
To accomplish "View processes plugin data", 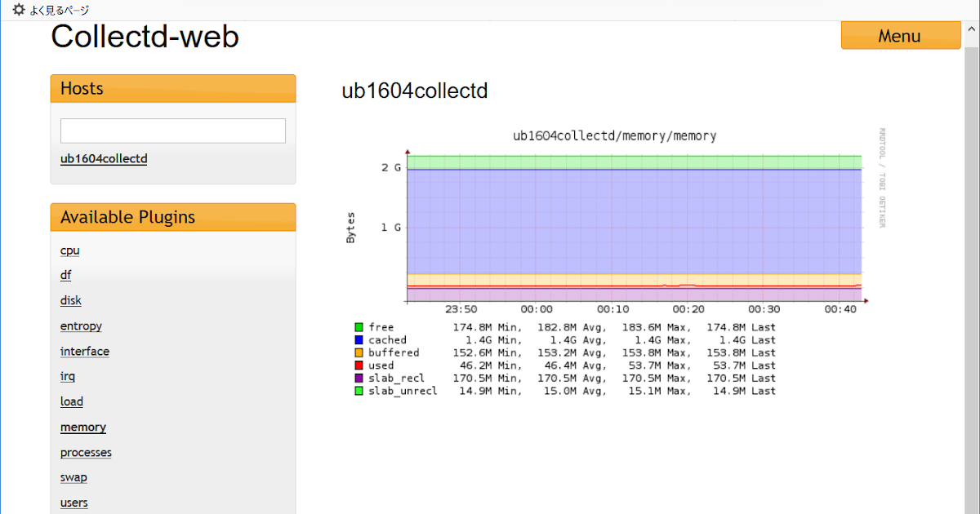I will [86, 452].
